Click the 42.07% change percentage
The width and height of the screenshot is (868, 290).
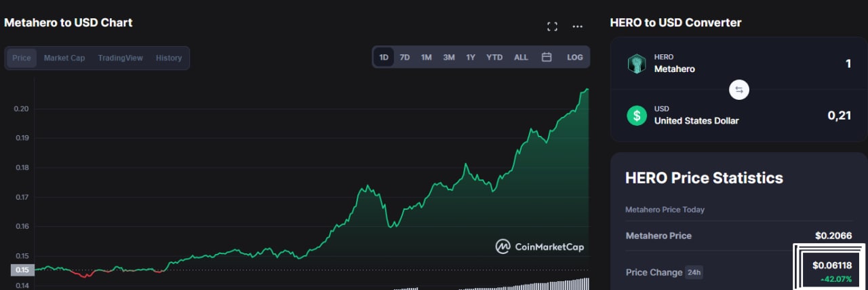coord(835,279)
